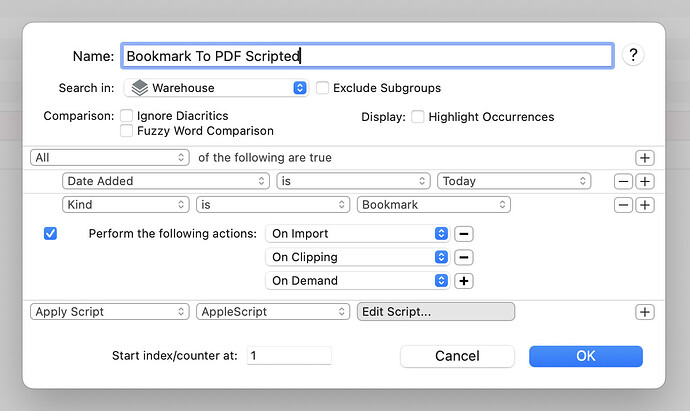Open the Today date value dropdown
690x411 pixels.
[x=514, y=181]
